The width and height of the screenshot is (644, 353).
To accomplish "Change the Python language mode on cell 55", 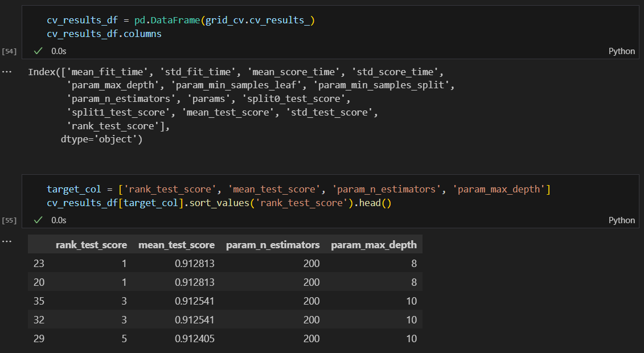I will [621, 220].
